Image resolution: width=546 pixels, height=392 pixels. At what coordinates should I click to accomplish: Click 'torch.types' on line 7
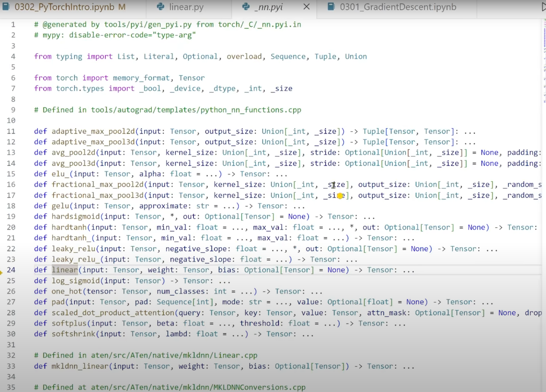[x=80, y=89]
